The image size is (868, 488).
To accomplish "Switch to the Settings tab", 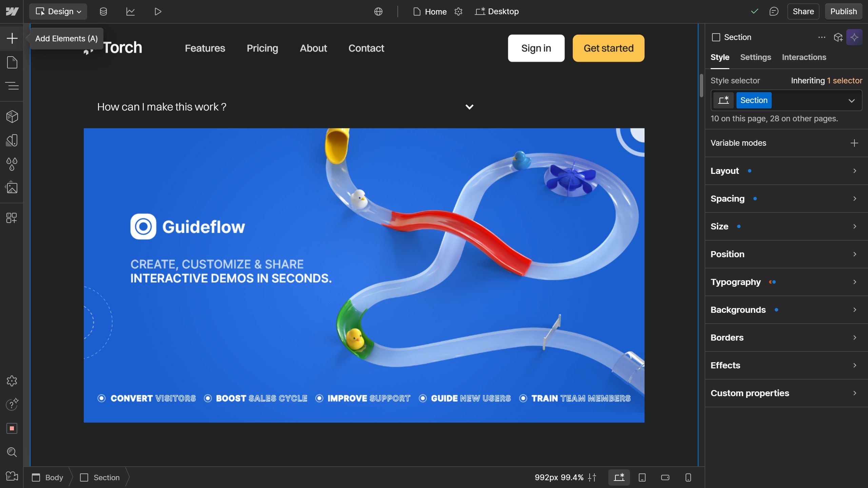I will (755, 57).
